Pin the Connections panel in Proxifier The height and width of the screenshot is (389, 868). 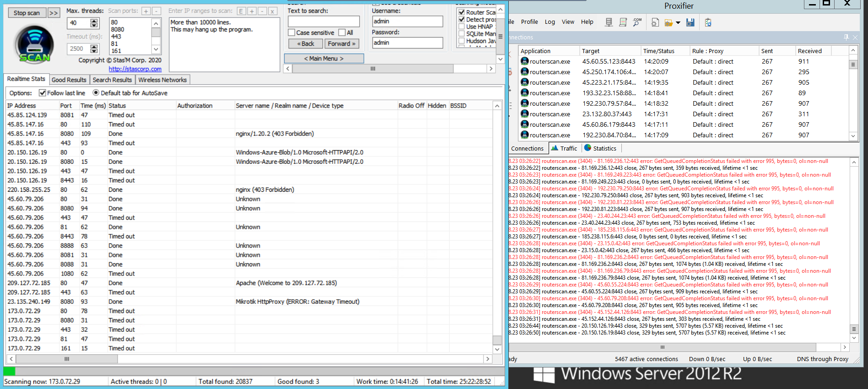point(846,37)
